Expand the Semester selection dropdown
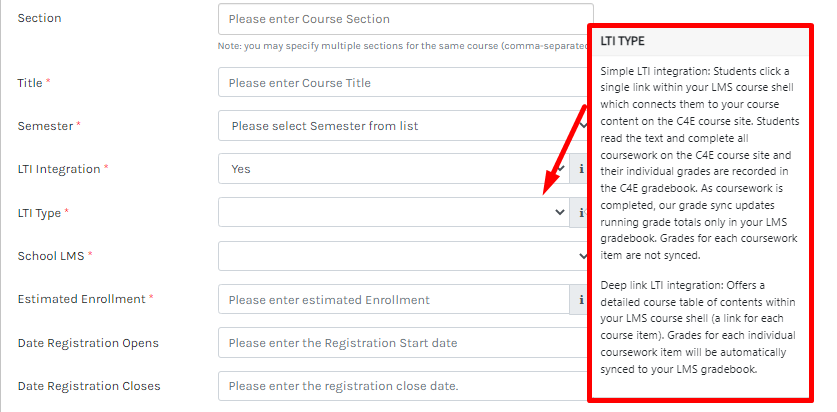Screen dimensions: 837x412 coord(400,126)
